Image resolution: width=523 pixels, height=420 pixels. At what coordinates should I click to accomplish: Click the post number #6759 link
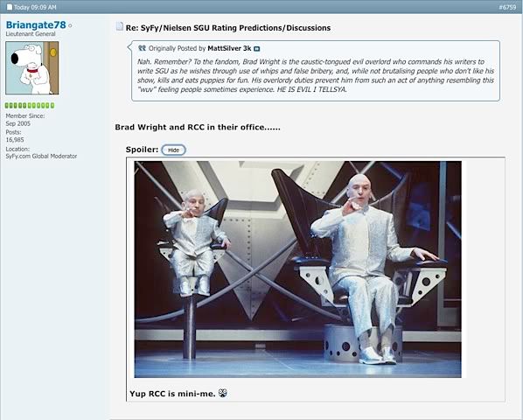[507, 7]
